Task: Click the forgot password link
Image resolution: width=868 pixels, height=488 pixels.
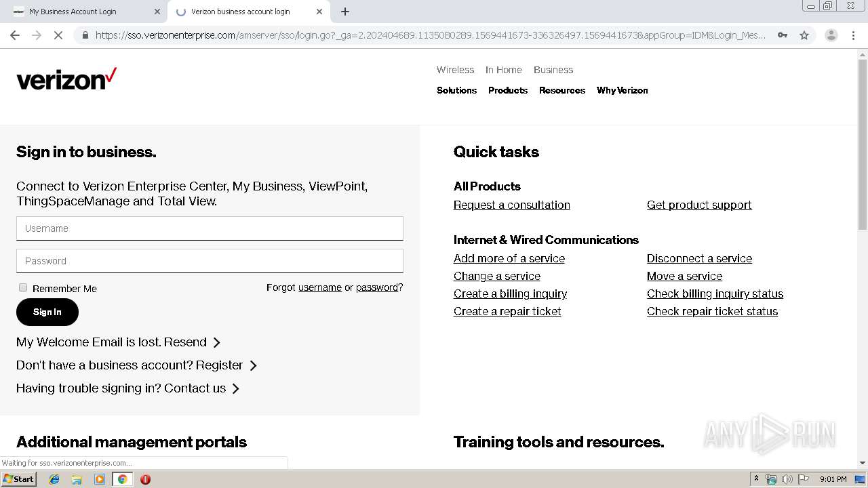Action: click(x=377, y=287)
